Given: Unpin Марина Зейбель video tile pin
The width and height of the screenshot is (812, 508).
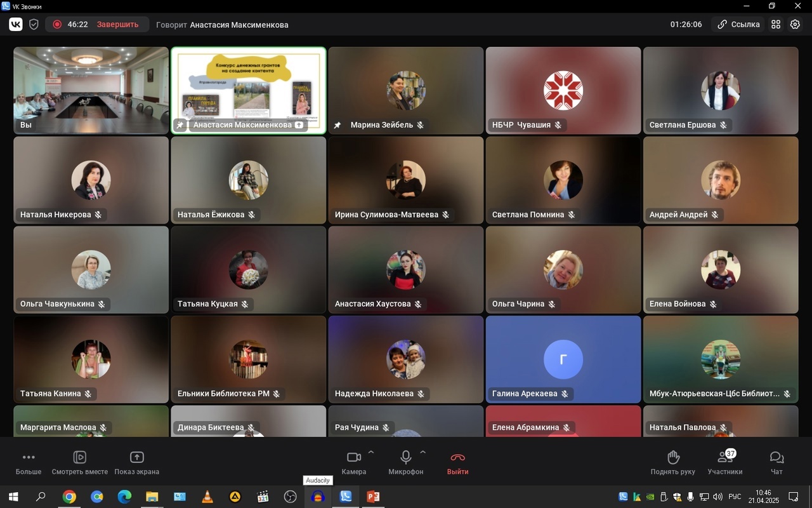Looking at the screenshot, I should tap(337, 125).
